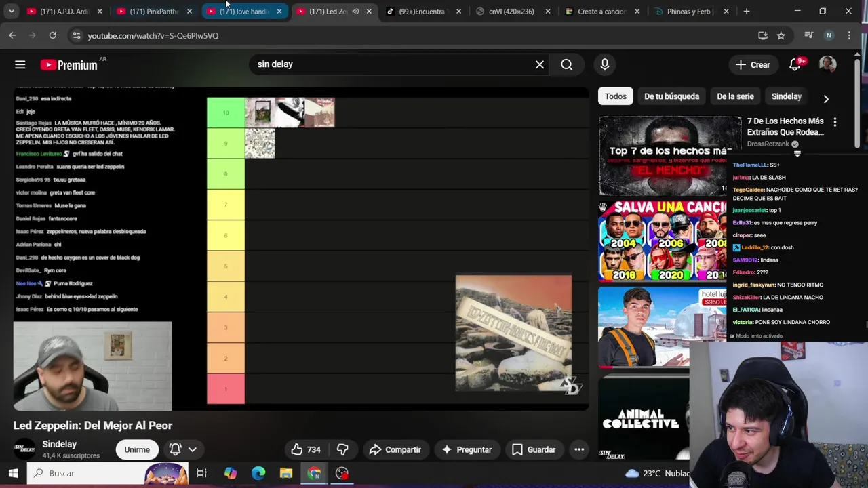The height and width of the screenshot is (488, 868).
Task: Reload the page
Action: (52, 35)
